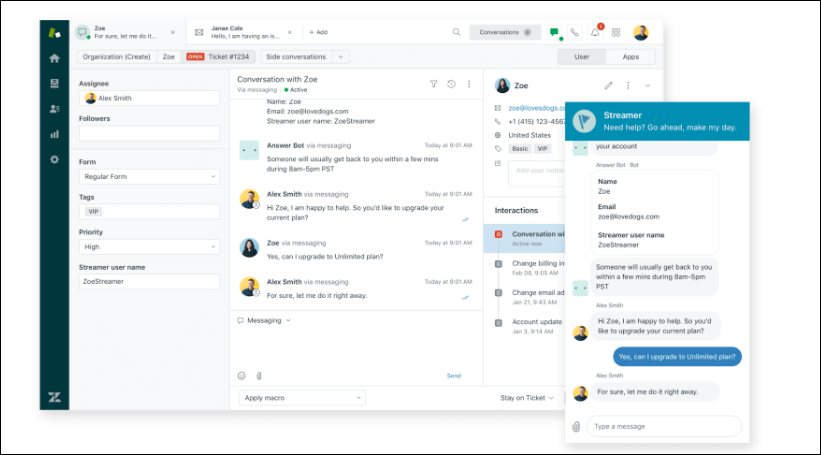The image size is (821, 455).
Task: Open Change email address interaction
Action: pyautogui.click(x=525, y=297)
